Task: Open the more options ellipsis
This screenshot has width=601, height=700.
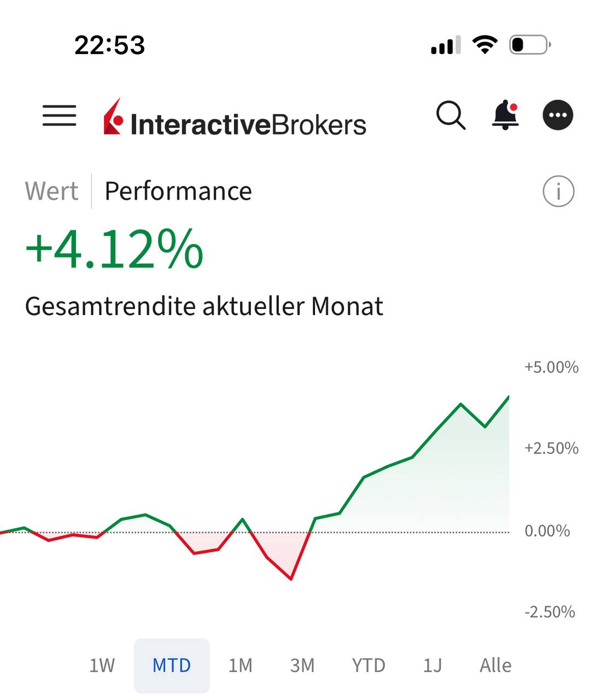Action: [x=558, y=115]
